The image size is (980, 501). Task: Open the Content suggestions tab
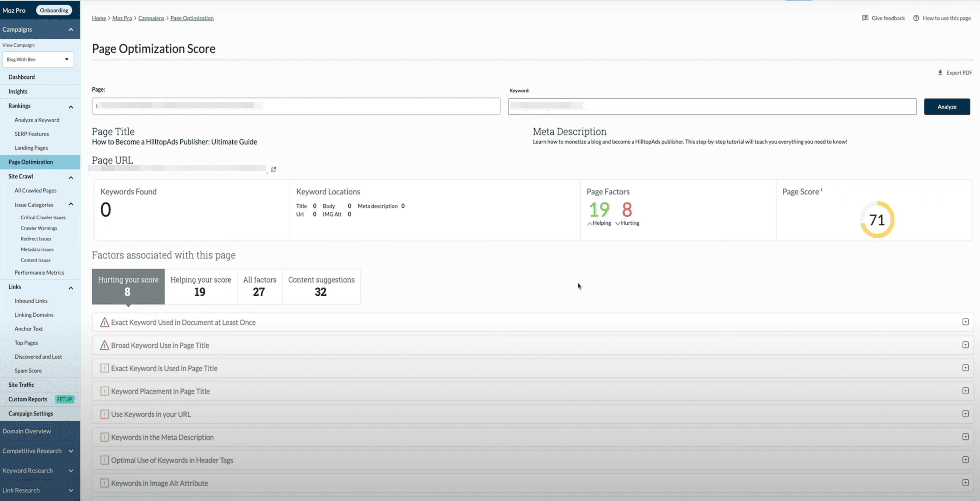321,286
